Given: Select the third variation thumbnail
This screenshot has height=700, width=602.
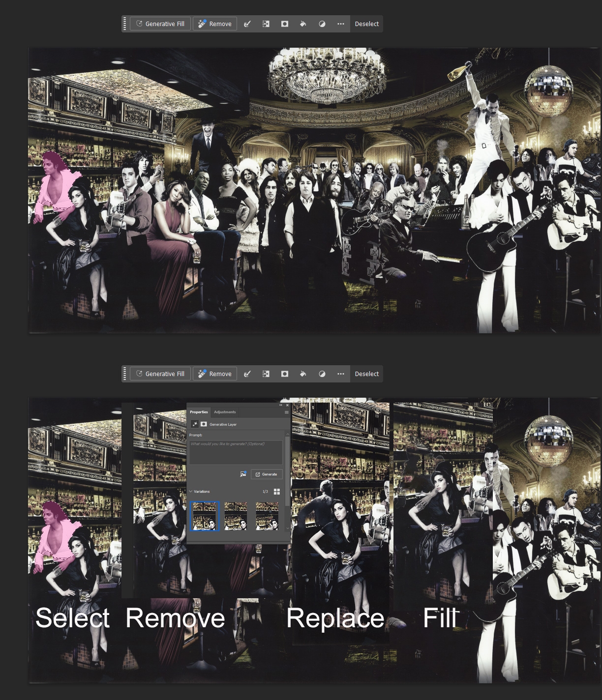Looking at the screenshot, I should pos(267,516).
